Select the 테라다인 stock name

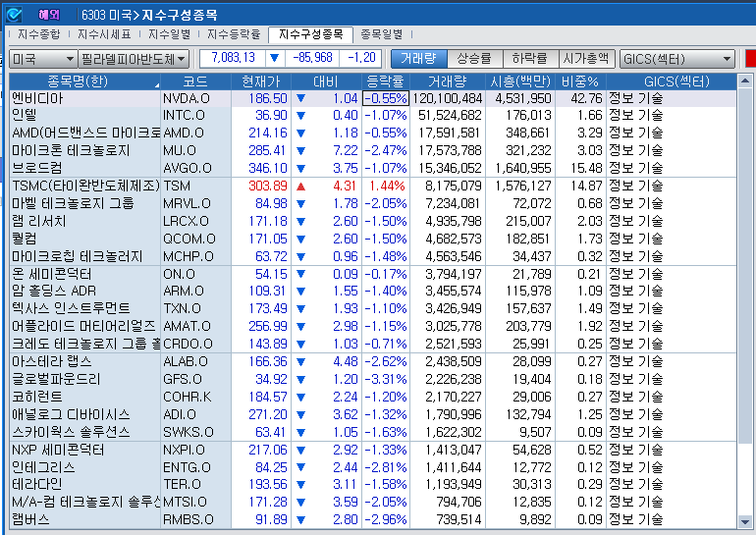pos(37,484)
